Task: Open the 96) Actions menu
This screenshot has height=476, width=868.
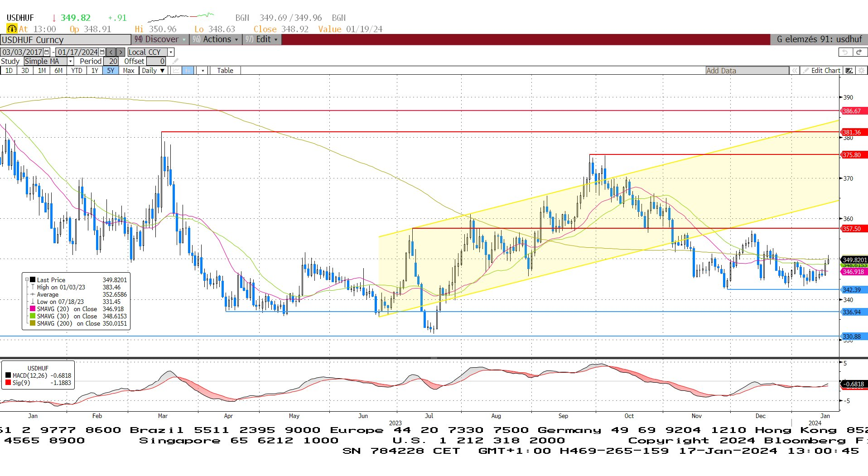Action: pos(215,39)
